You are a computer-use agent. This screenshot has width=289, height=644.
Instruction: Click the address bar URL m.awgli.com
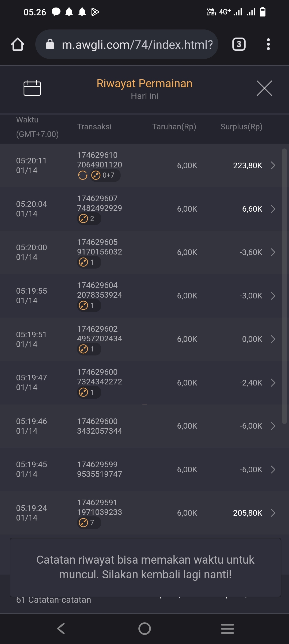click(137, 44)
